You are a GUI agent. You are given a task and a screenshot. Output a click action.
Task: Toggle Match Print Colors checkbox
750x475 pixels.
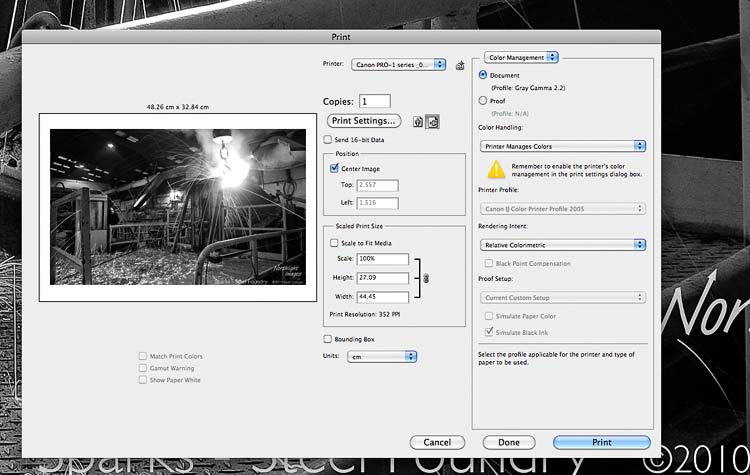143,356
